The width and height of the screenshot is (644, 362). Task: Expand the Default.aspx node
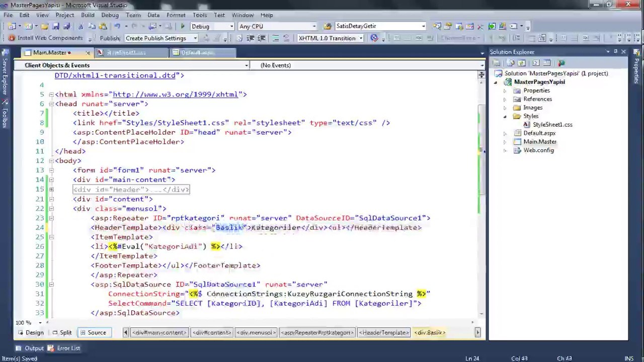[x=505, y=133]
